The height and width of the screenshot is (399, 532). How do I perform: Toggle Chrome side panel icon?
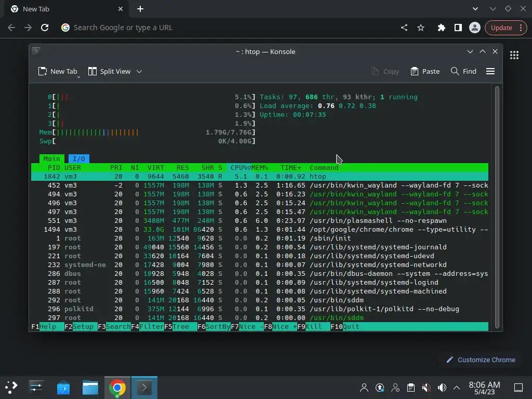coord(458,28)
